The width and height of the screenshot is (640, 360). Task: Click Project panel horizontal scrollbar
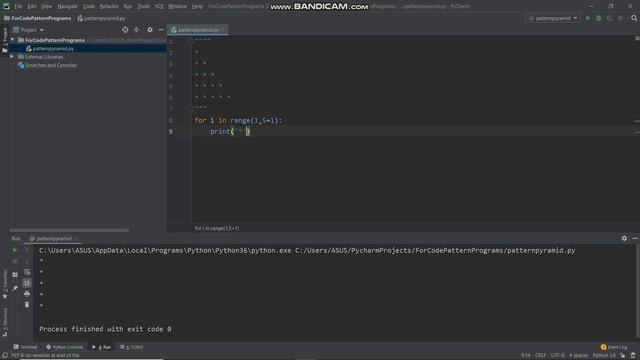(69, 230)
